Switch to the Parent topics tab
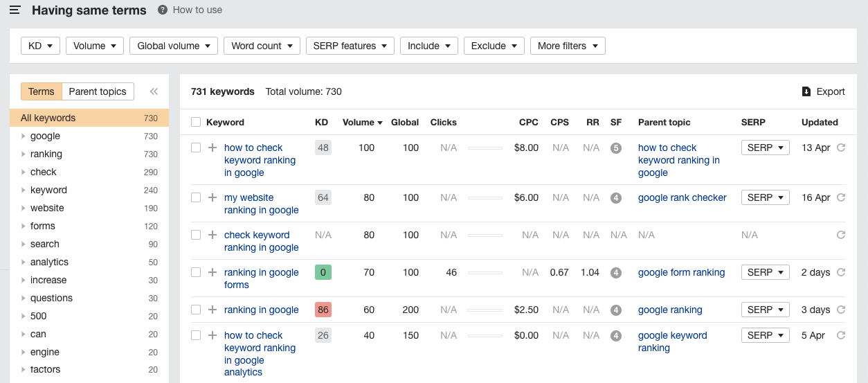 (98, 91)
